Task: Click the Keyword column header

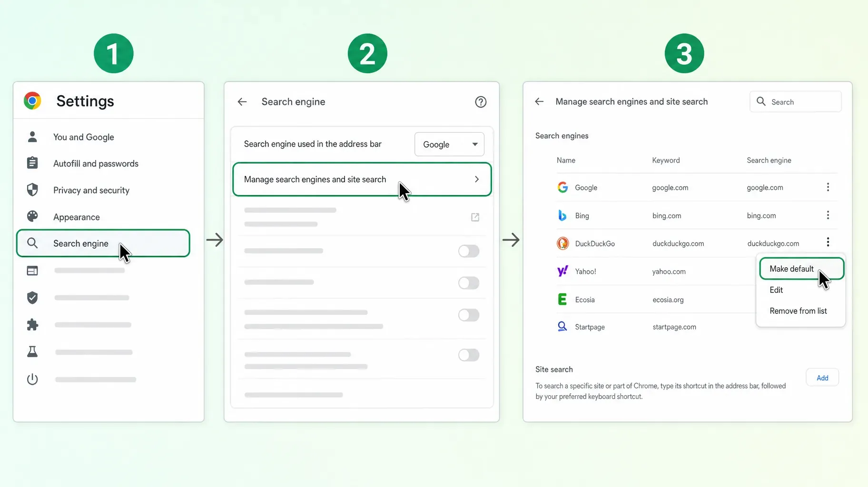Action: coord(666,160)
